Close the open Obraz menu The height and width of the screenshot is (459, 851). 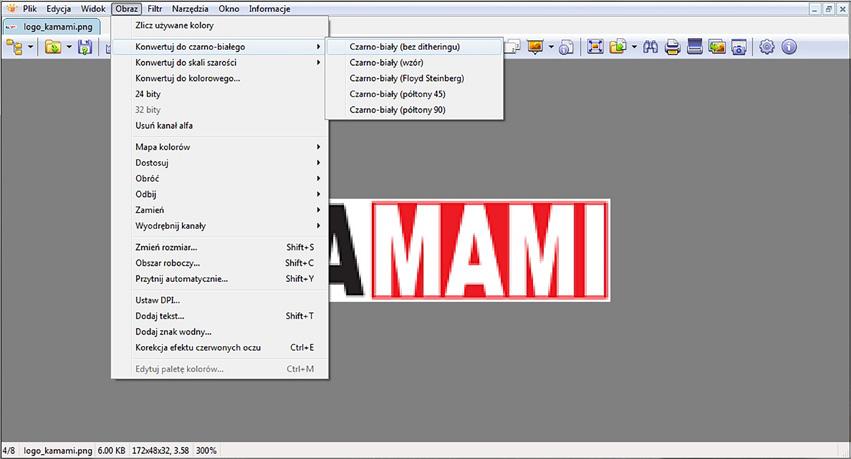point(126,9)
